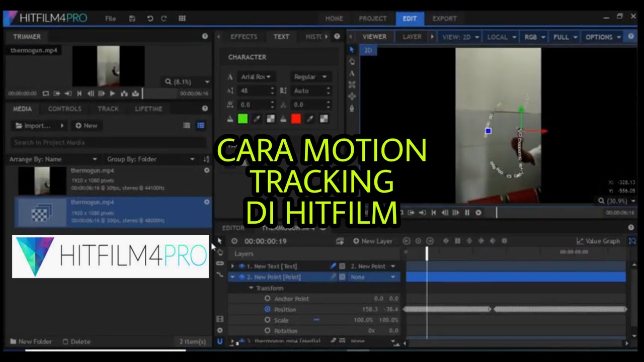644x362 pixels.
Task: Open RGB channels dropdown
Action: click(x=534, y=37)
